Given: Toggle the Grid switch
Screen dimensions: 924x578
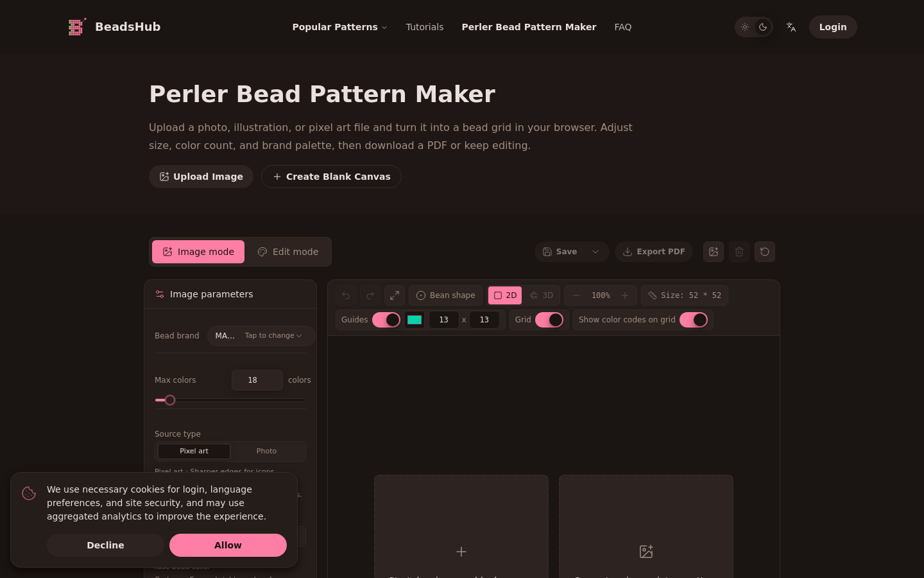Looking at the screenshot, I should tap(549, 320).
